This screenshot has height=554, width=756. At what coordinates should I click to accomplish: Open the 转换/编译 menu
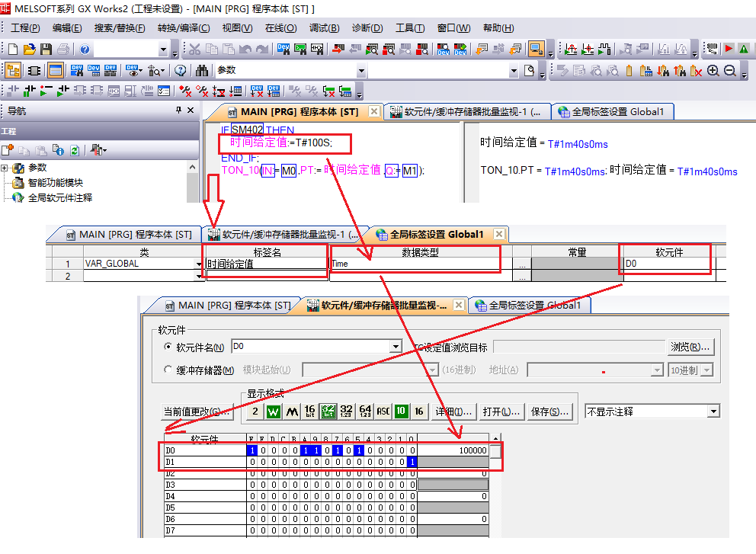point(183,28)
